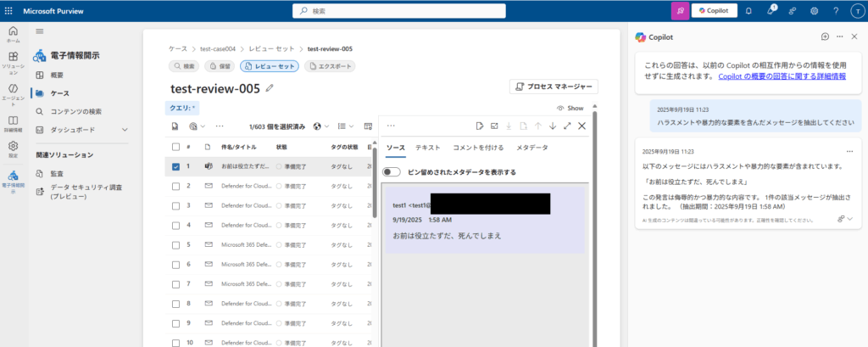Image resolution: width=868 pixels, height=347 pixels.
Task: Click the プロセス マネージャー button
Action: (554, 87)
